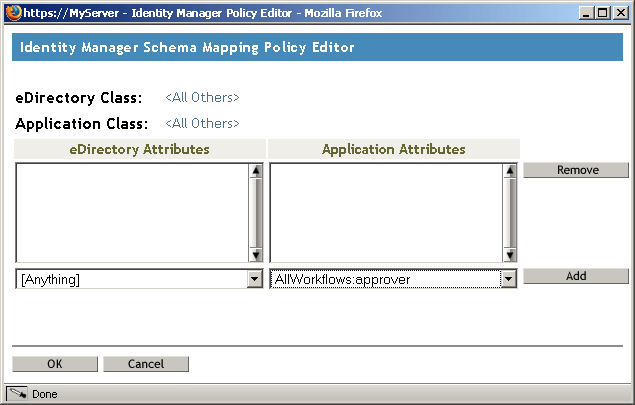Click up arrow of Application Attributes scrollbar
The height and width of the screenshot is (405, 635).
pyautogui.click(x=510, y=171)
